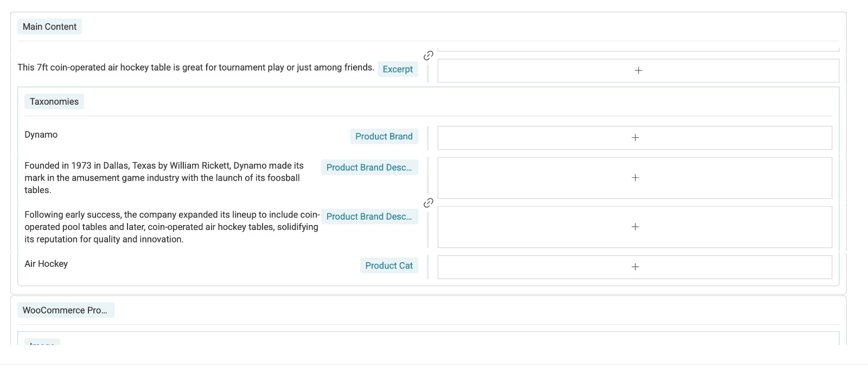Click the second Product Brand Desc… tag

click(369, 216)
